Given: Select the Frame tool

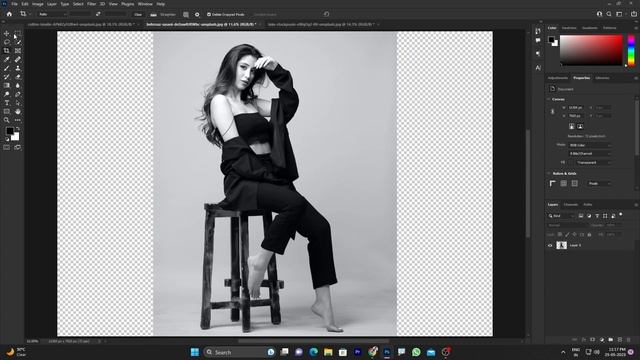Looking at the screenshot, I should pyautogui.click(x=18, y=51).
